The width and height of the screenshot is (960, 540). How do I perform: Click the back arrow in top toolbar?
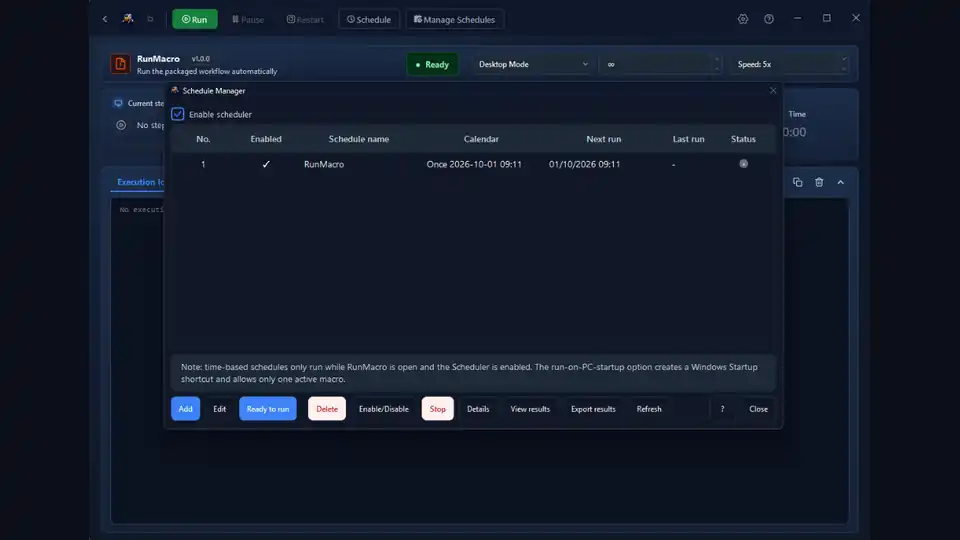[x=105, y=19]
